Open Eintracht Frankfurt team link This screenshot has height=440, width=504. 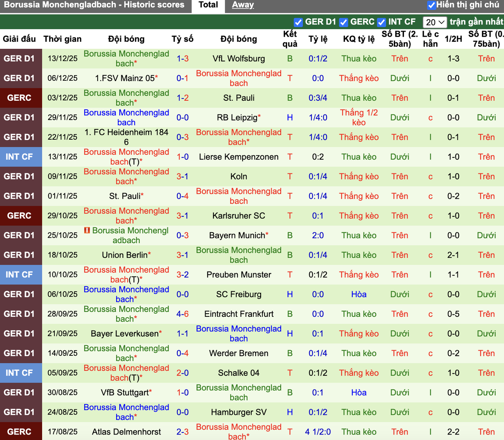click(239, 314)
